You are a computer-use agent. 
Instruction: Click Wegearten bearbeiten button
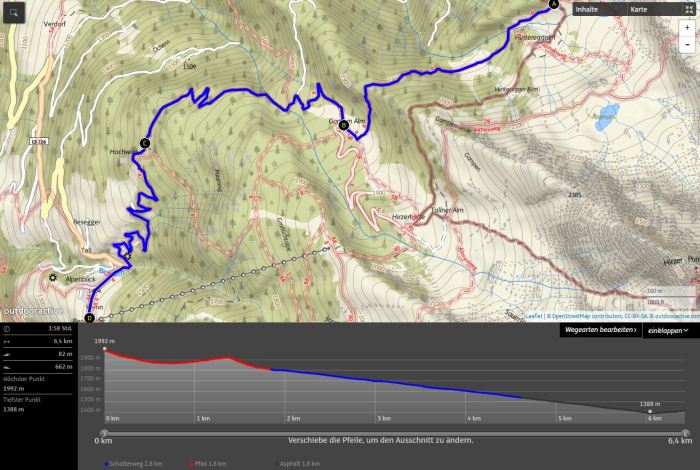coord(600,330)
